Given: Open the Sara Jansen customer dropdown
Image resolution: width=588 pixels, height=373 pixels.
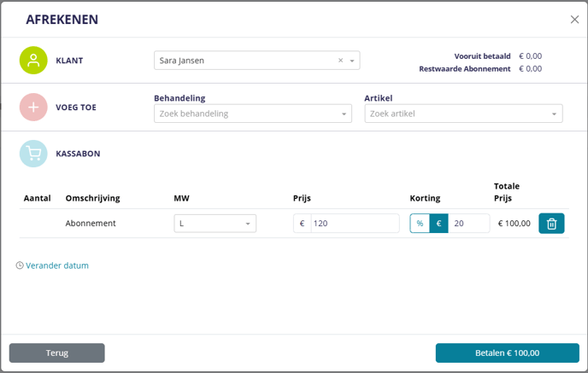Looking at the screenshot, I should pos(351,61).
